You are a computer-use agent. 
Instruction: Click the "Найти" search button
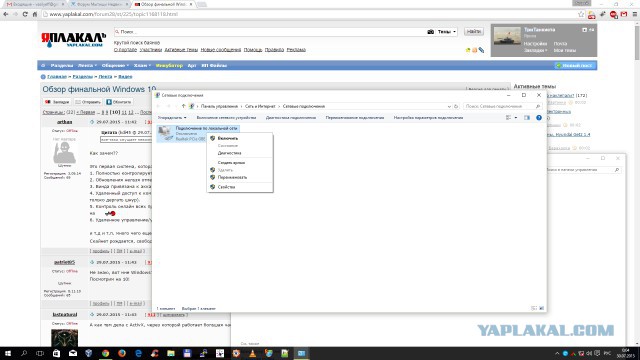(473, 31)
